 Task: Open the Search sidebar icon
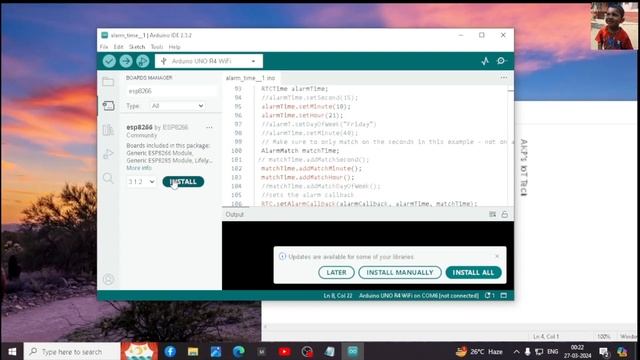pos(108,178)
